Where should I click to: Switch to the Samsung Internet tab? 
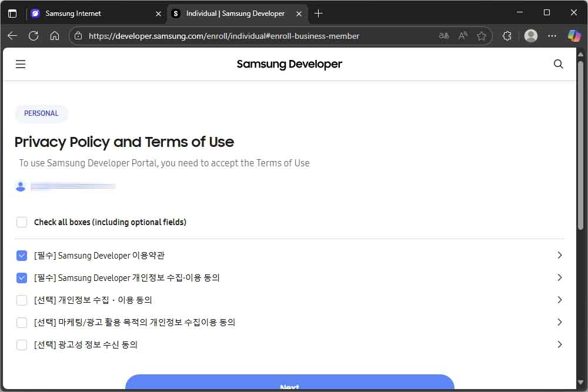coord(96,14)
